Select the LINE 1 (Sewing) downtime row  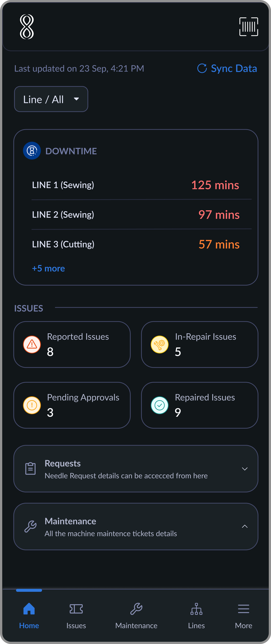click(135, 185)
